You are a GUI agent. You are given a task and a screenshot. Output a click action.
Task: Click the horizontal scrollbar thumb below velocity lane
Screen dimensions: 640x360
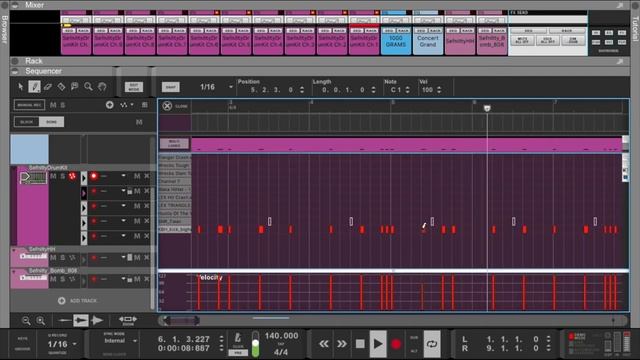pos(182,321)
